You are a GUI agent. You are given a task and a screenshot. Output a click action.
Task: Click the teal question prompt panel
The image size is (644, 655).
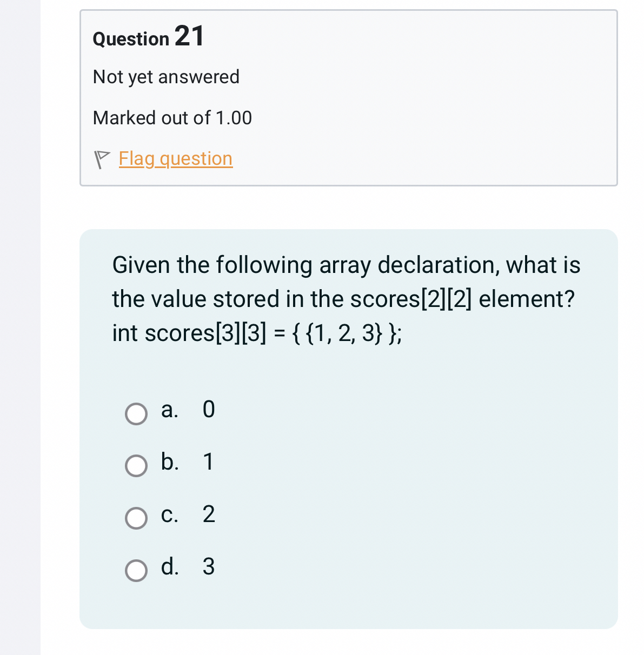[349, 427]
